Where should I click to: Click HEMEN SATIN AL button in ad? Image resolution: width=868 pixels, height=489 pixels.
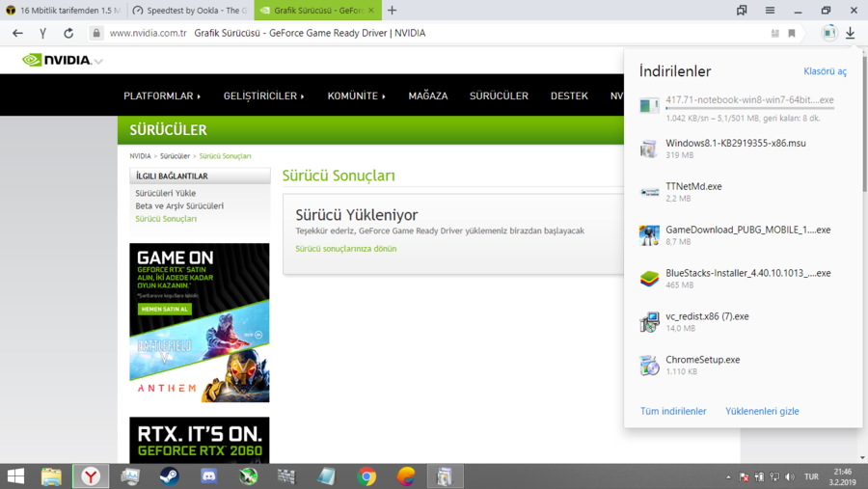(164, 309)
